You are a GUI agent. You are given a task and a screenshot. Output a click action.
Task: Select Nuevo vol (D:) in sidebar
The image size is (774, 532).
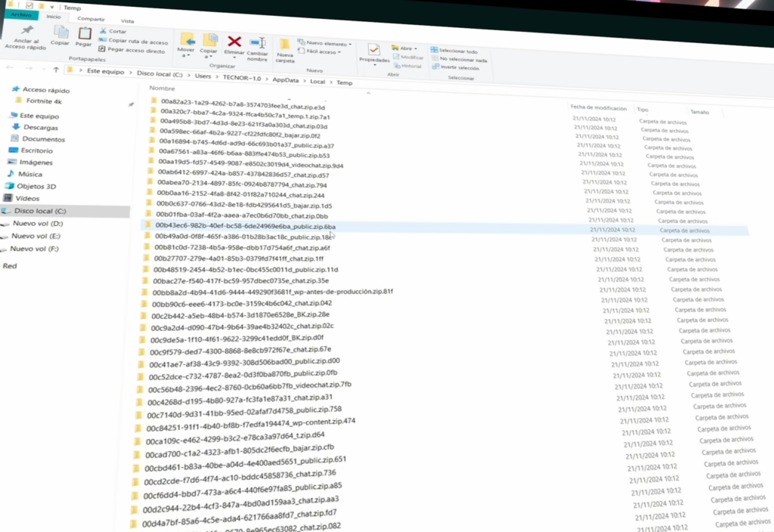(32, 224)
